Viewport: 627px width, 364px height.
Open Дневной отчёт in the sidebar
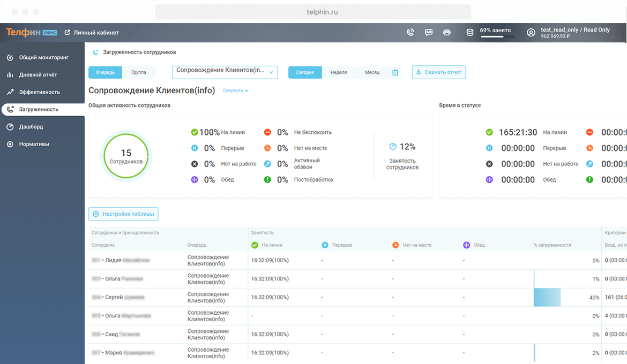[x=38, y=74]
